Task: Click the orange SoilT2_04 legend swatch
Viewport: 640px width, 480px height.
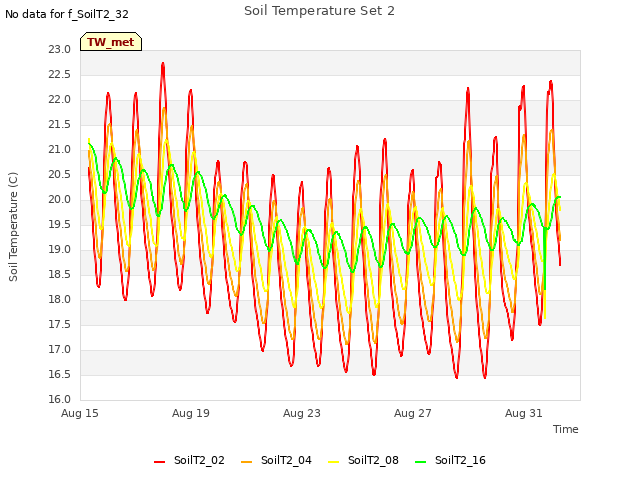Action: 247,462
